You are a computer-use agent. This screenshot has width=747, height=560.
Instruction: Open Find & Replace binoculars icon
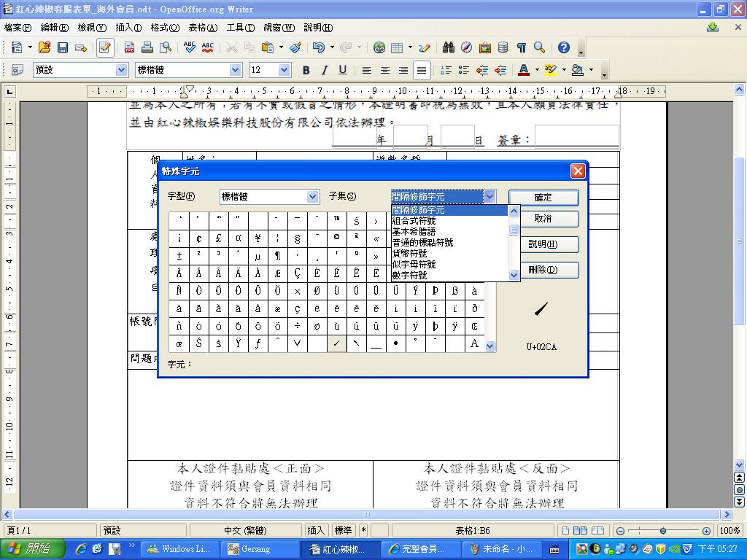pyautogui.click(x=448, y=47)
